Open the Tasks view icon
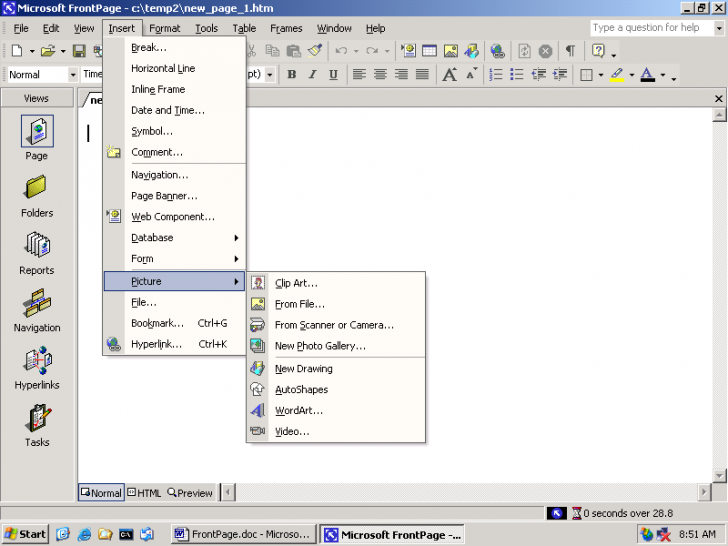This screenshot has height=546, width=728. click(37, 424)
